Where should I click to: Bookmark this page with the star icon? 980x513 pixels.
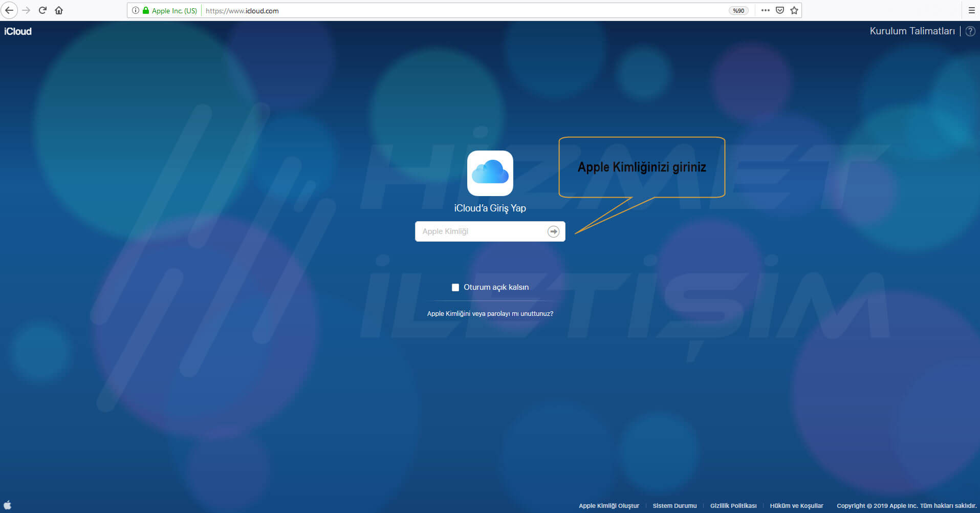(x=794, y=10)
